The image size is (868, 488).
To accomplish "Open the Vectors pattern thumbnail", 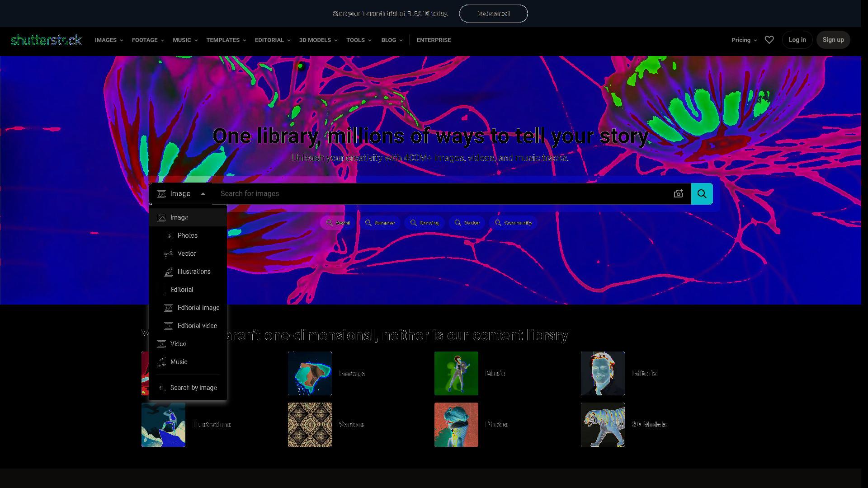I will tap(310, 425).
